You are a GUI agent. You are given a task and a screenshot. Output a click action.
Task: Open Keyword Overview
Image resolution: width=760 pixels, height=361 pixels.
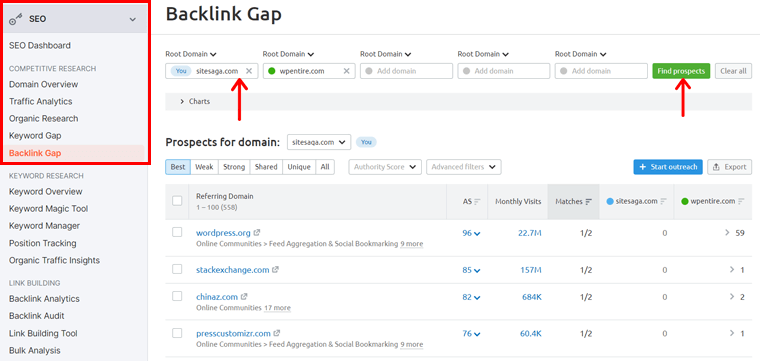[x=46, y=191]
